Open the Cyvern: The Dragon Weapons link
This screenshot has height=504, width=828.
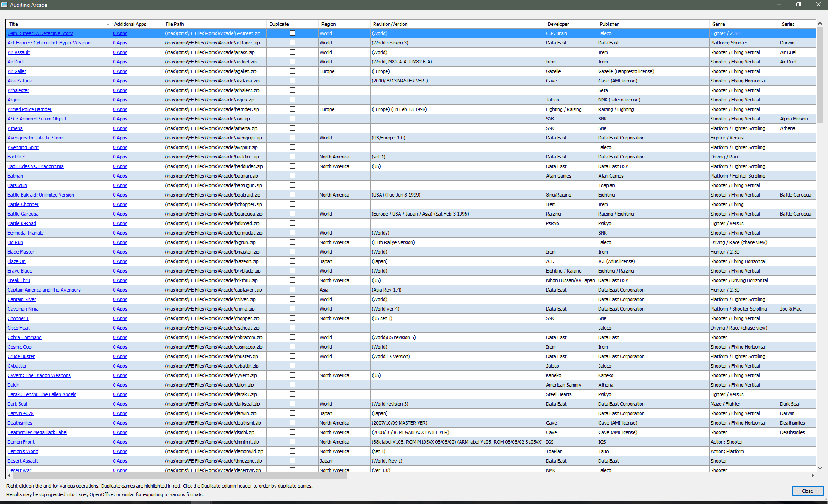pos(39,375)
